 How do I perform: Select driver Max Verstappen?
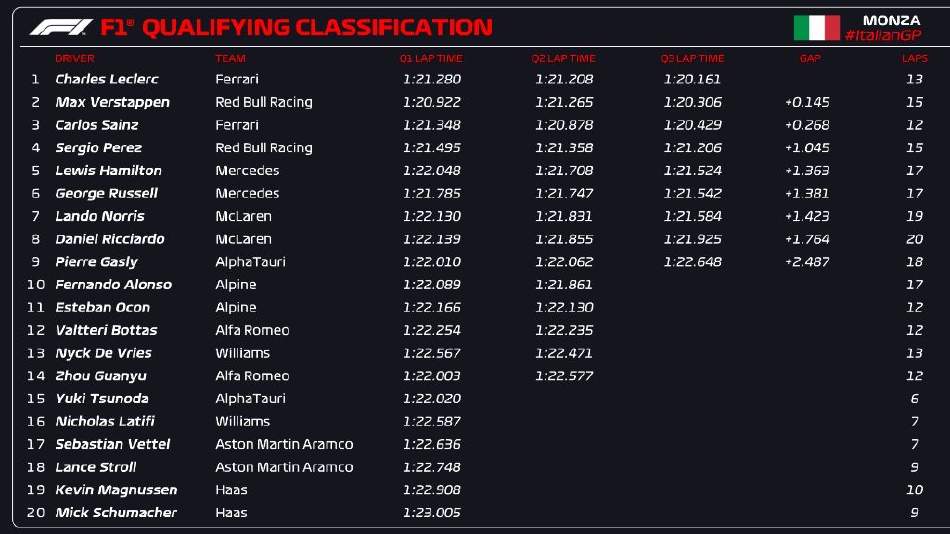[112, 102]
